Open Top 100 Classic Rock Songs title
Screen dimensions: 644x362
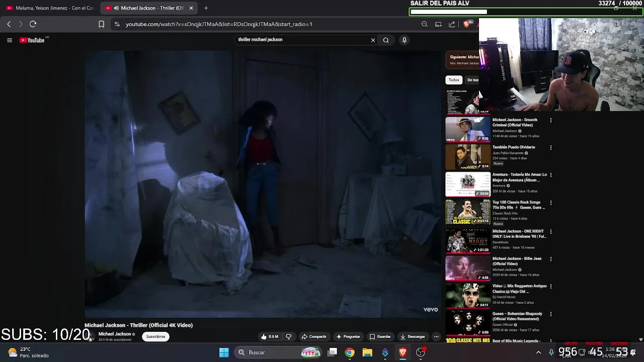coord(518,205)
